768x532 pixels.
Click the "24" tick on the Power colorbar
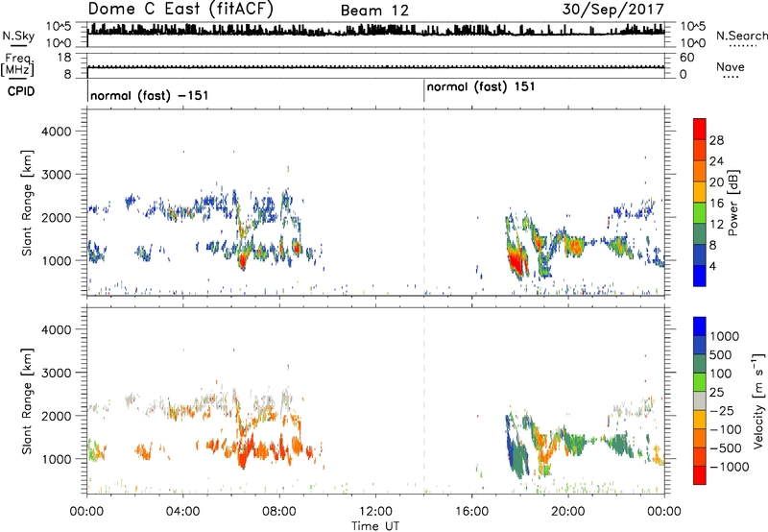(x=716, y=161)
